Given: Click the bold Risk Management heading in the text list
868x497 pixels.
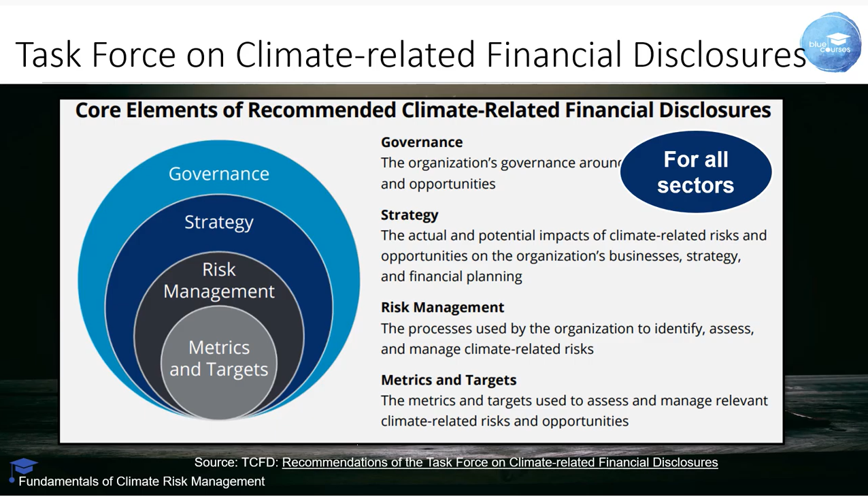Looking at the screenshot, I should point(443,308).
